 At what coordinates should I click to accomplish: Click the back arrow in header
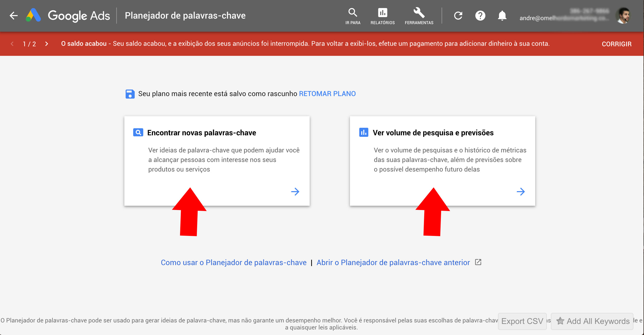coord(14,16)
